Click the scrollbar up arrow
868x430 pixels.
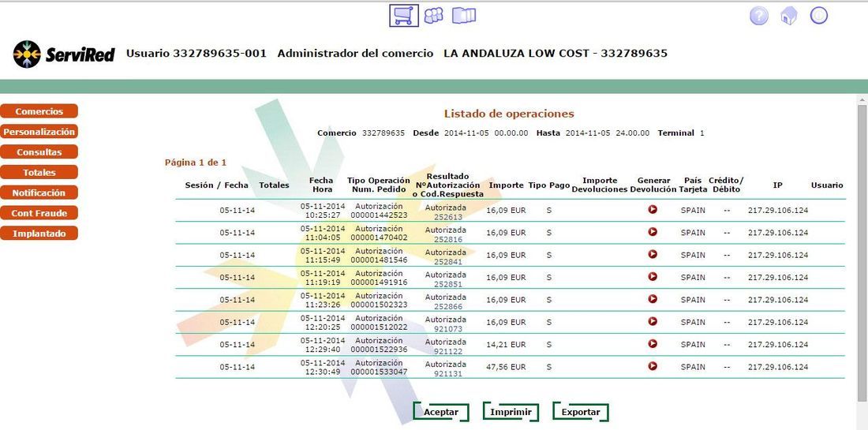pos(862,99)
